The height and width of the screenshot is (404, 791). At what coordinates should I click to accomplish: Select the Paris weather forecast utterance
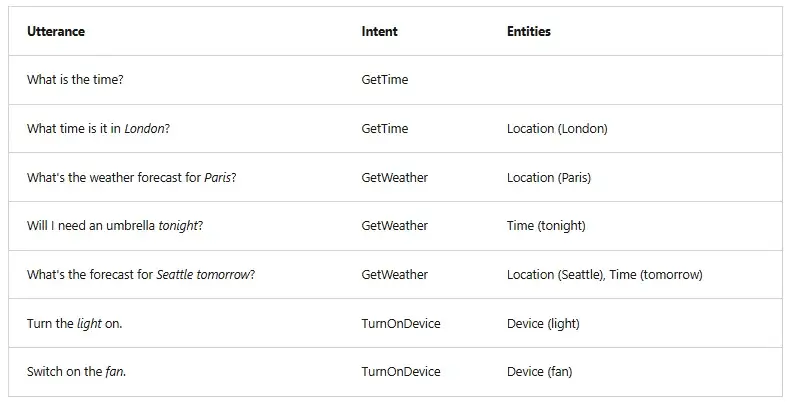tap(132, 178)
